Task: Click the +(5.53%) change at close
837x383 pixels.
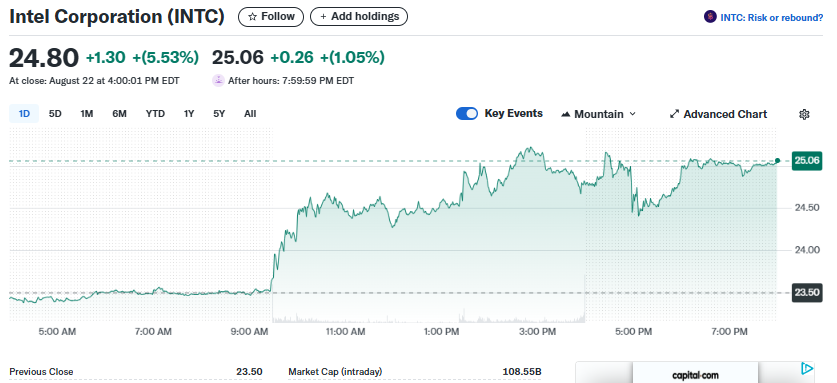Action: coord(165,57)
